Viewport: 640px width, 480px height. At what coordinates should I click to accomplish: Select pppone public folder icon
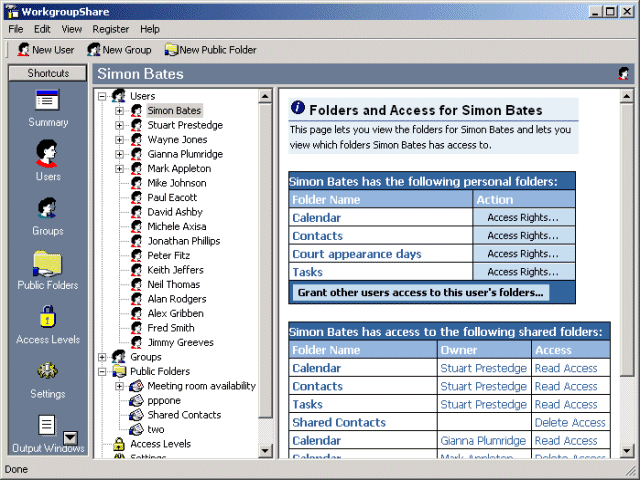click(x=136, y=400)
